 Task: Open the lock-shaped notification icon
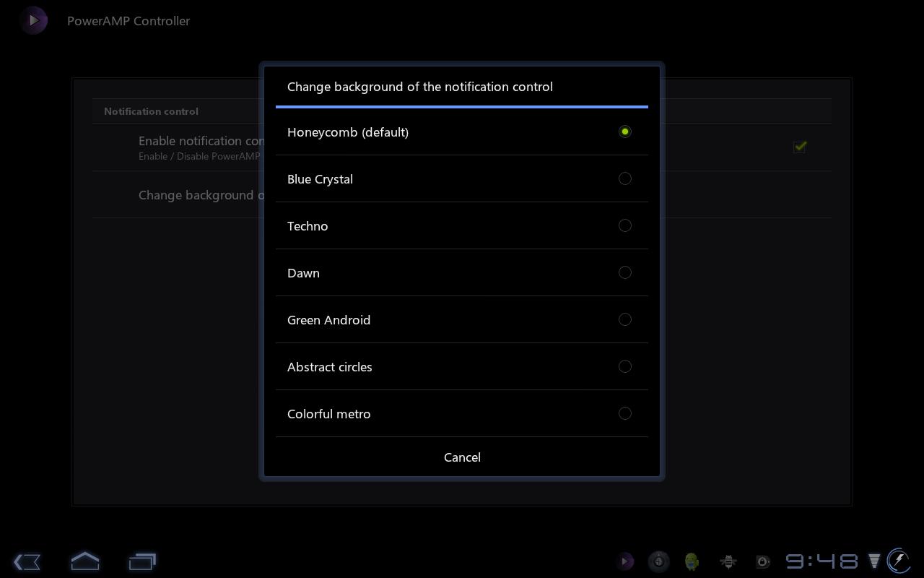pyautogui.click(x=762, y=561)
